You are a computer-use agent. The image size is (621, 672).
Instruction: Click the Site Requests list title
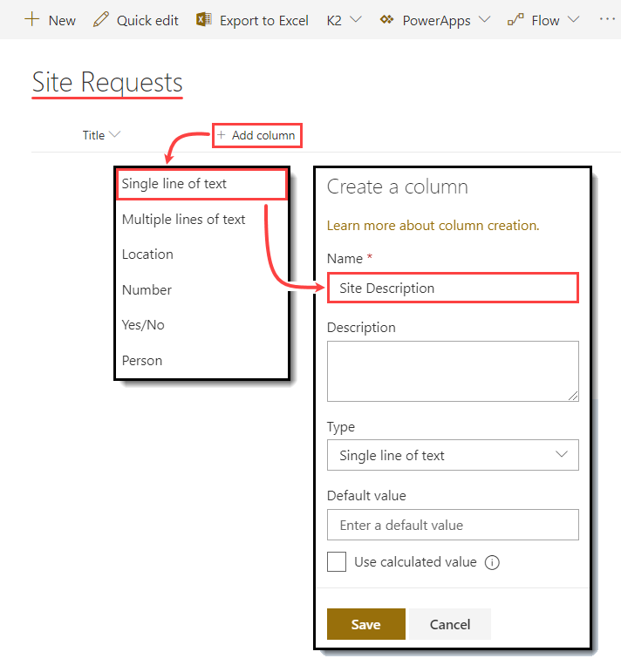pyautogui.click(x=107, y=82)
